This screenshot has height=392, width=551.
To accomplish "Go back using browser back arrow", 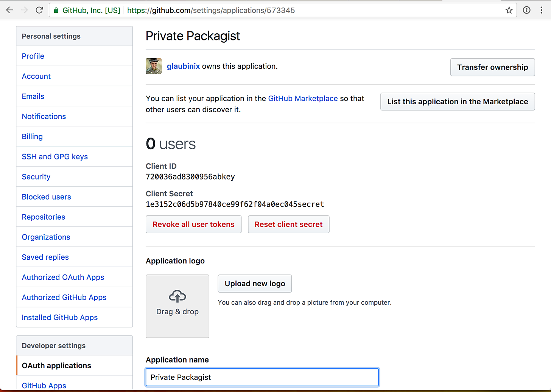I will coord(9,10).
